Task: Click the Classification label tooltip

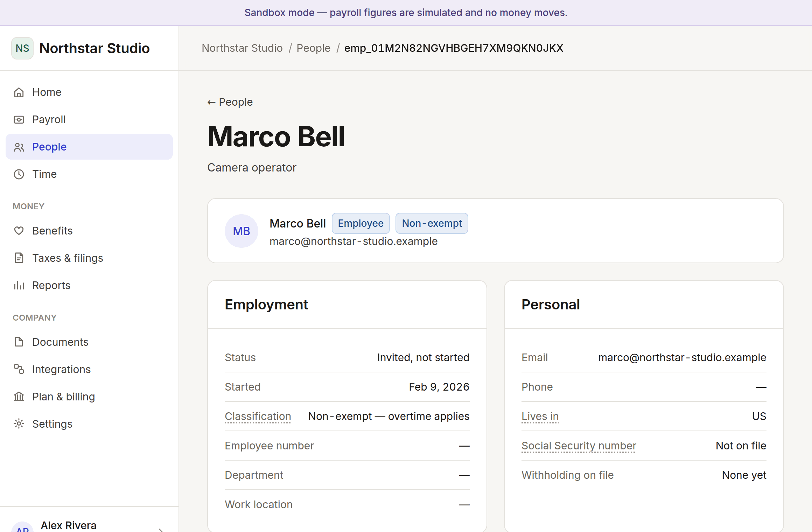Action: coord(258,416)
